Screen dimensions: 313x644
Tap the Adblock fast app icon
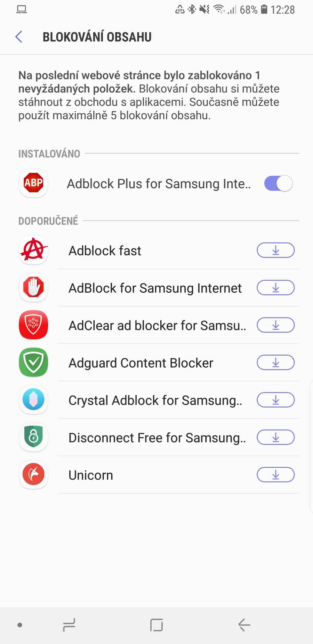point(33,250)
